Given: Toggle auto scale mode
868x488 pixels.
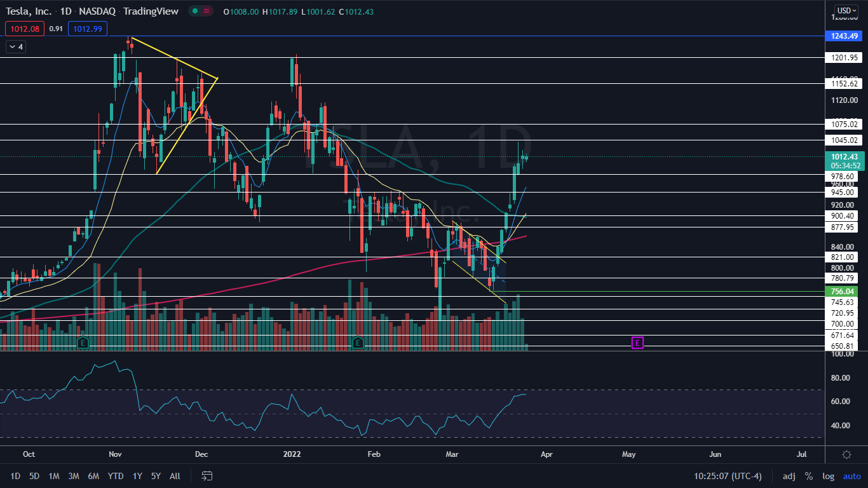Looking at the screenshot, I should 851,476.
